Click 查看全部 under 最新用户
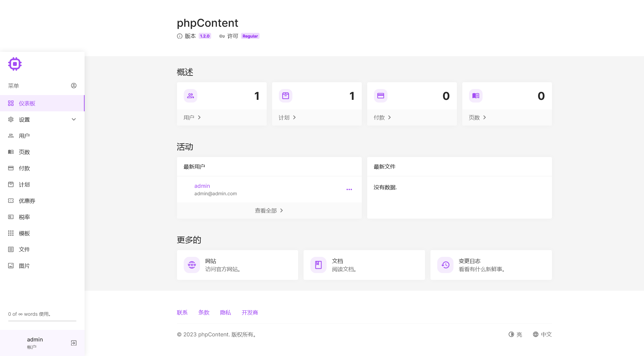 [x=269, y=210]
